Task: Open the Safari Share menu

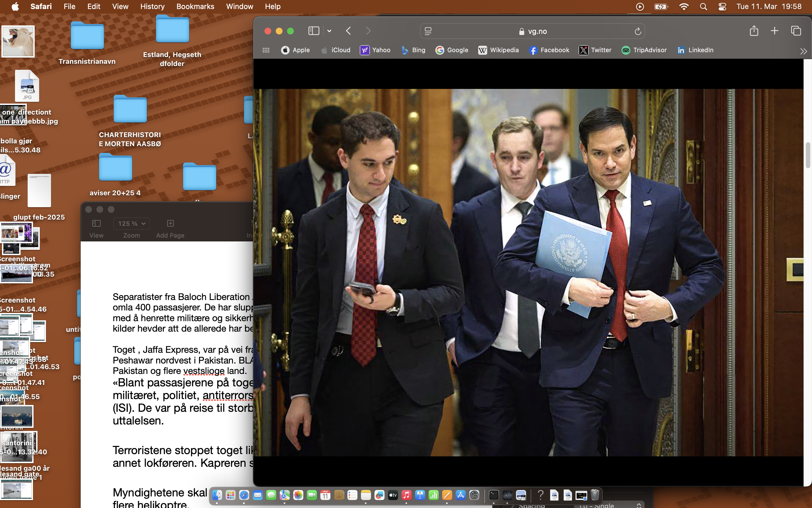Action: tap(754, 30)
